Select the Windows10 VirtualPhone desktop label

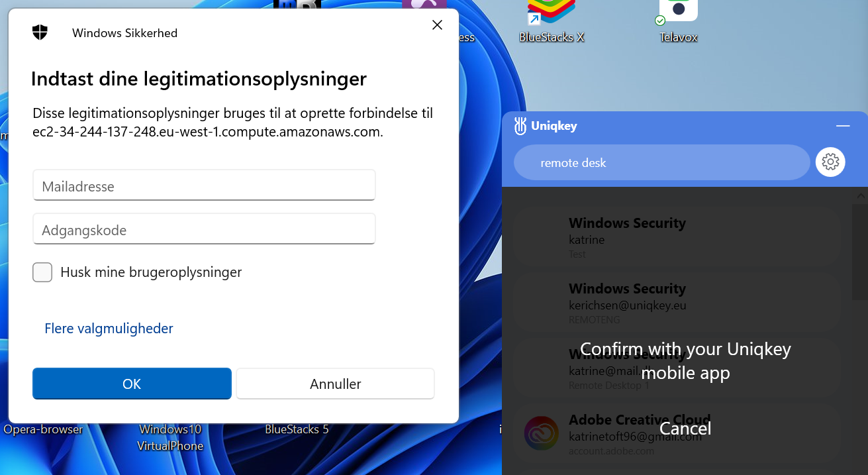(x=170, y=438)
